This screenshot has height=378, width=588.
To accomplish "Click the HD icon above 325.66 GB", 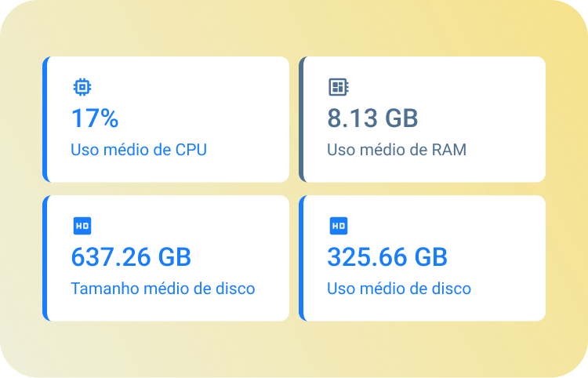I will (338, 226).
